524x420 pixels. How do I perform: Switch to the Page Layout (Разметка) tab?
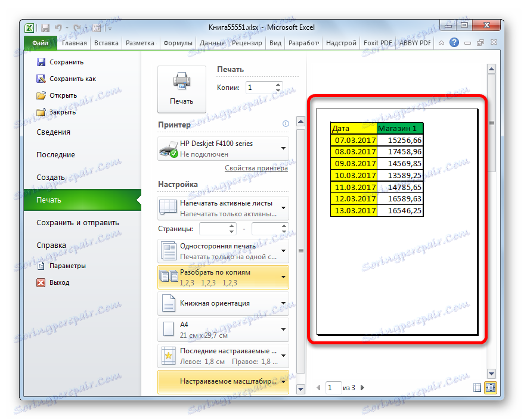(x=140, y=43)
